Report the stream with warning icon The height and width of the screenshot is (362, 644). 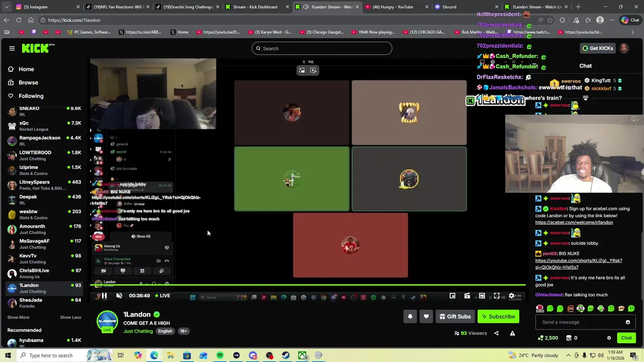click(x=512, y=333)
